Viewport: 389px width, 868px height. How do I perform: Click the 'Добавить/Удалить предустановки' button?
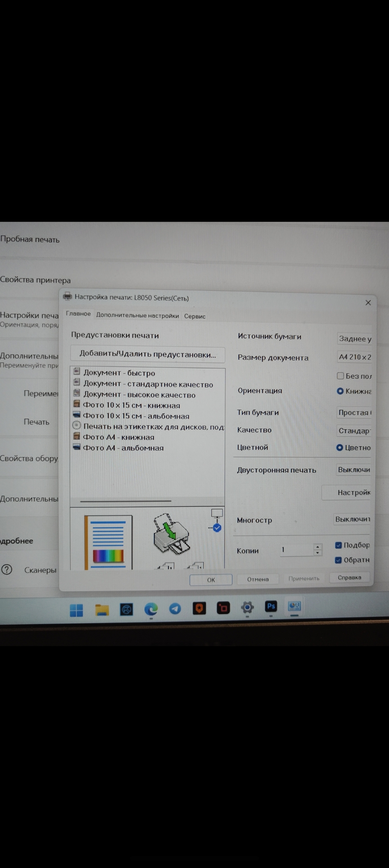click(x=148, y=354)
